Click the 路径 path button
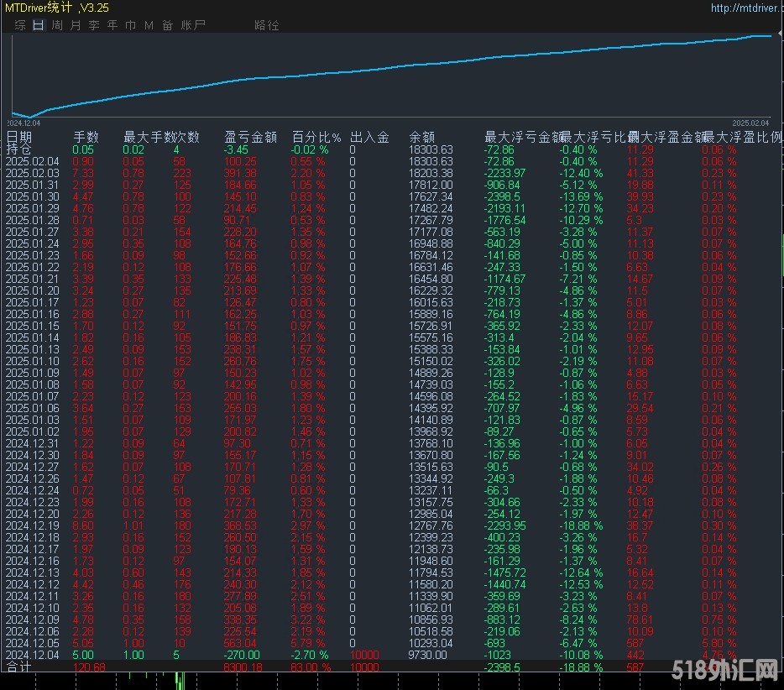 [266, 25]
